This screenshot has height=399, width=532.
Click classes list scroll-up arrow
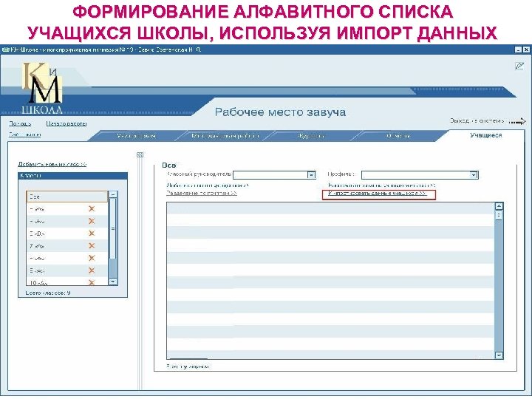point(113,195)
